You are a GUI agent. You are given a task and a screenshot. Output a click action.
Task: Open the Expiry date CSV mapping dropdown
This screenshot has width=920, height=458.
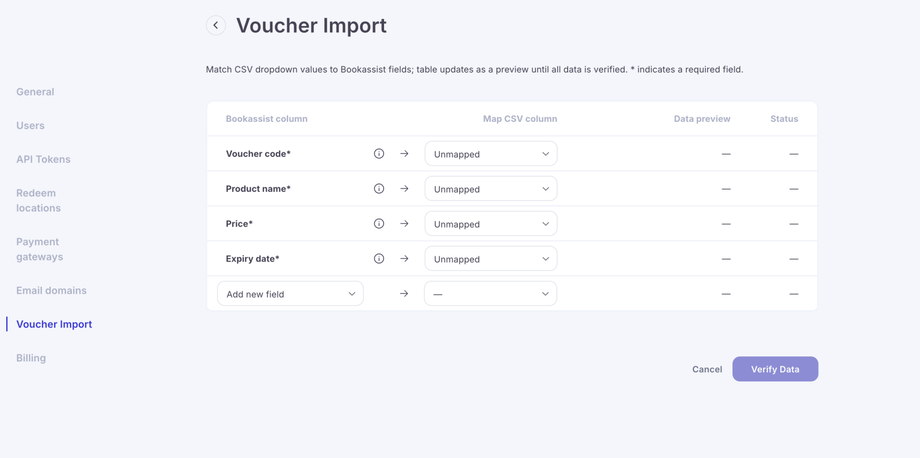490,259
